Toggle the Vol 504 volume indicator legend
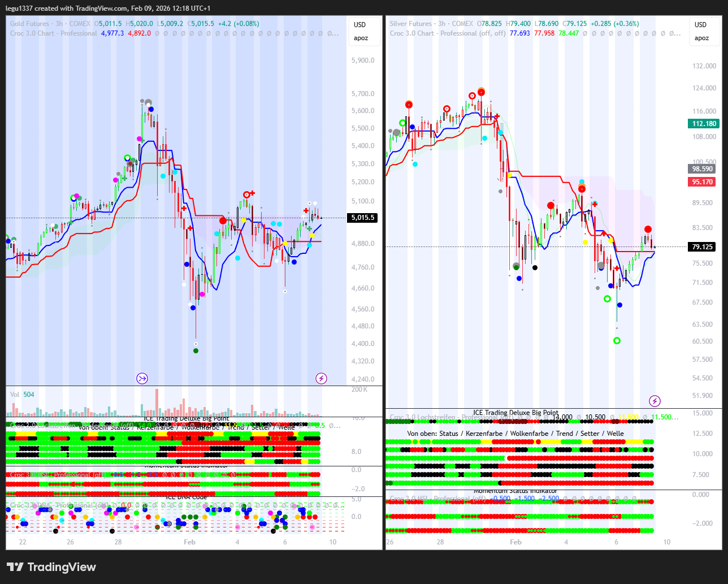 pos(22,395)
